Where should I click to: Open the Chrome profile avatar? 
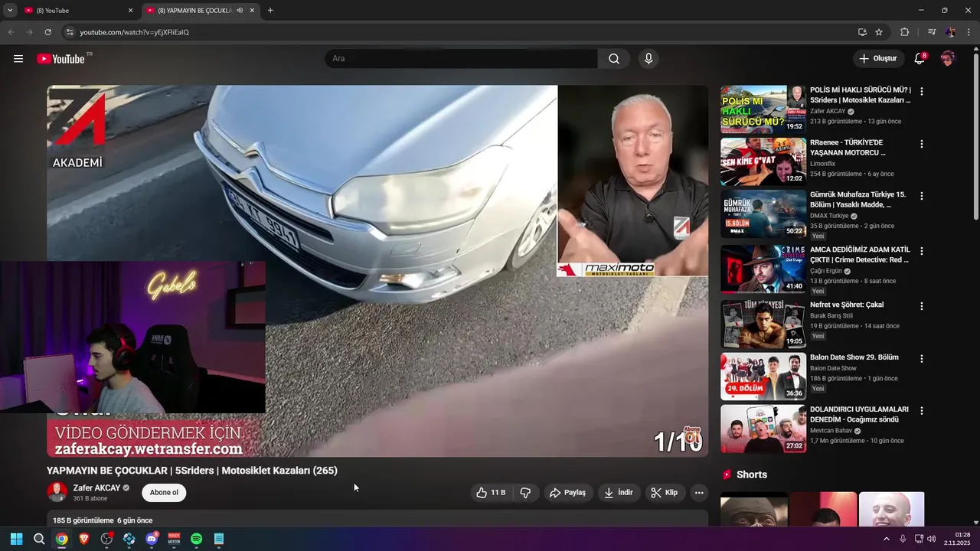[950, 32]
